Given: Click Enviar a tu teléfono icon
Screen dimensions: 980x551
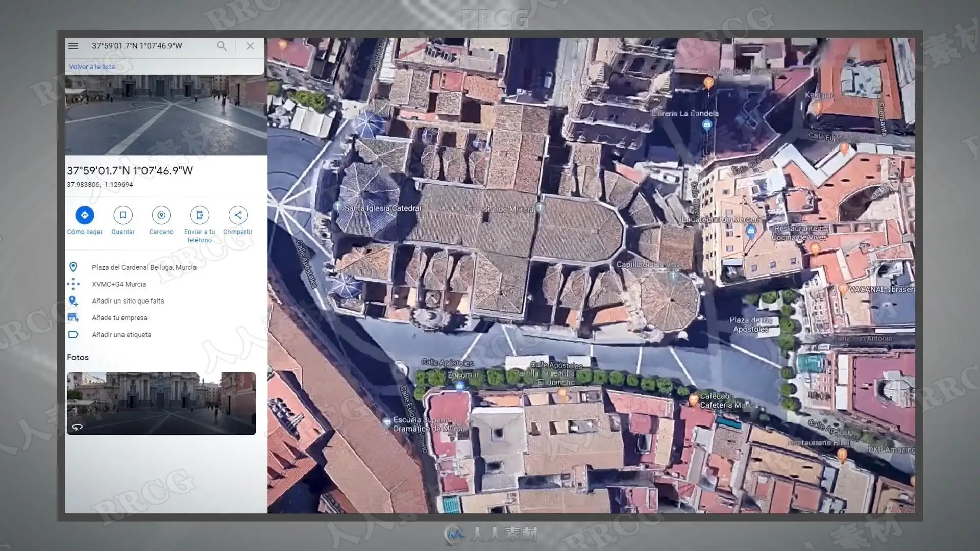Looking at the screenshot, I should (200, 215).
